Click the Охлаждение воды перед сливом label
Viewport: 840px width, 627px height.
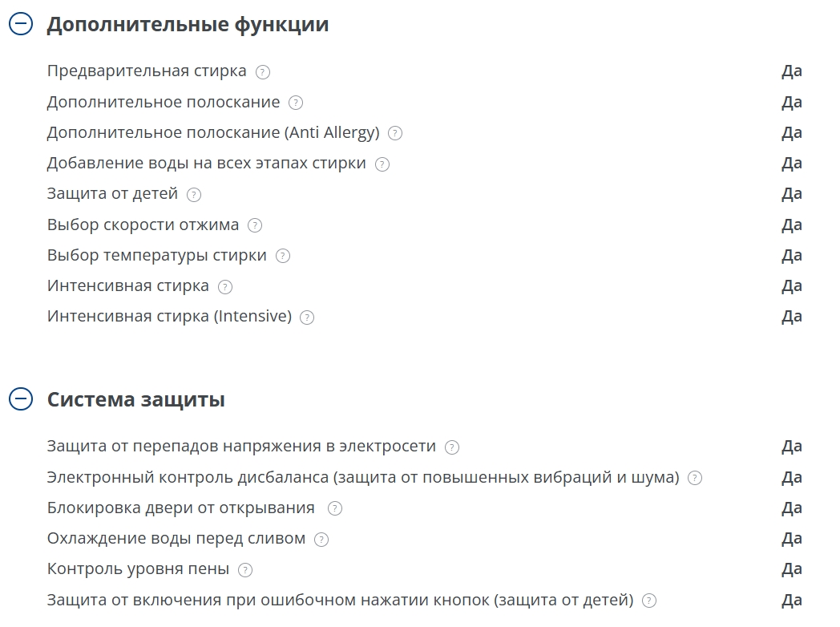pyautogui.click(x=176, y=539)
